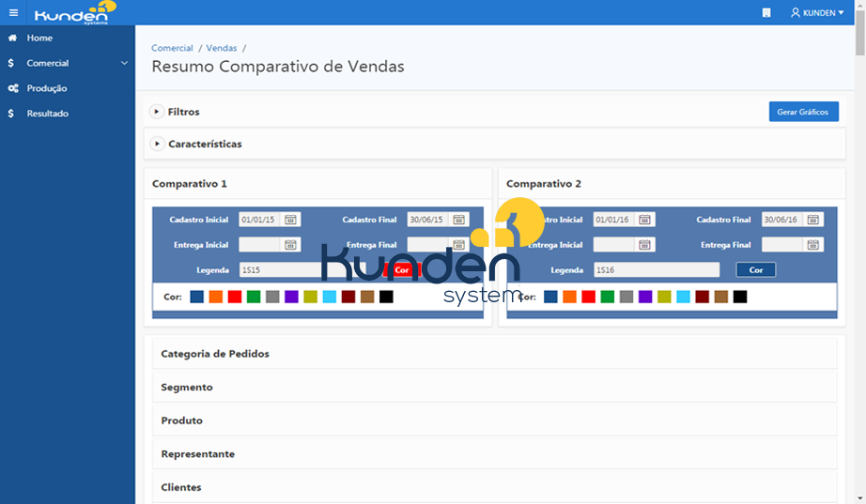Click the Produção gears icon
The height and width of the screenshot is (504, 866).
(x=13, y=88)
